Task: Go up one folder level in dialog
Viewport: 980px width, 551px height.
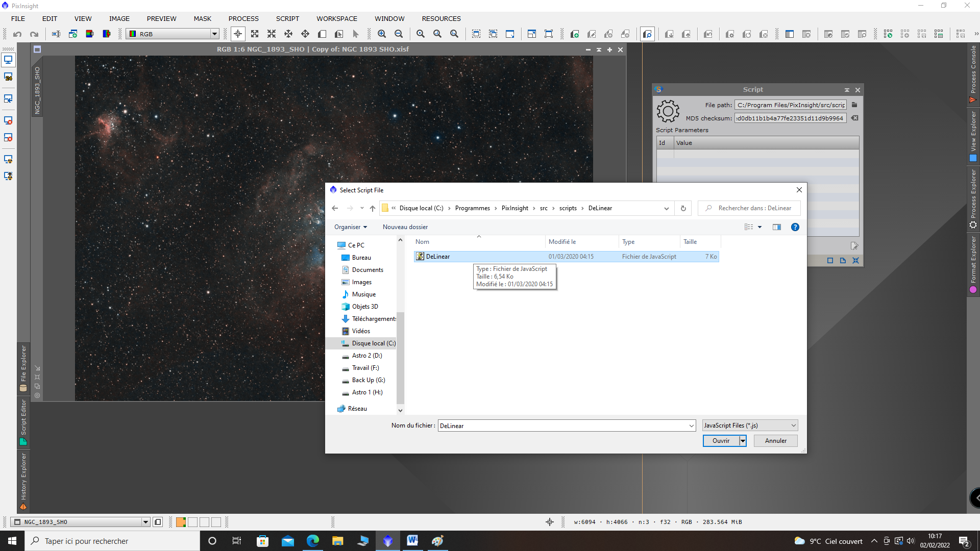Action: [373, 208]
